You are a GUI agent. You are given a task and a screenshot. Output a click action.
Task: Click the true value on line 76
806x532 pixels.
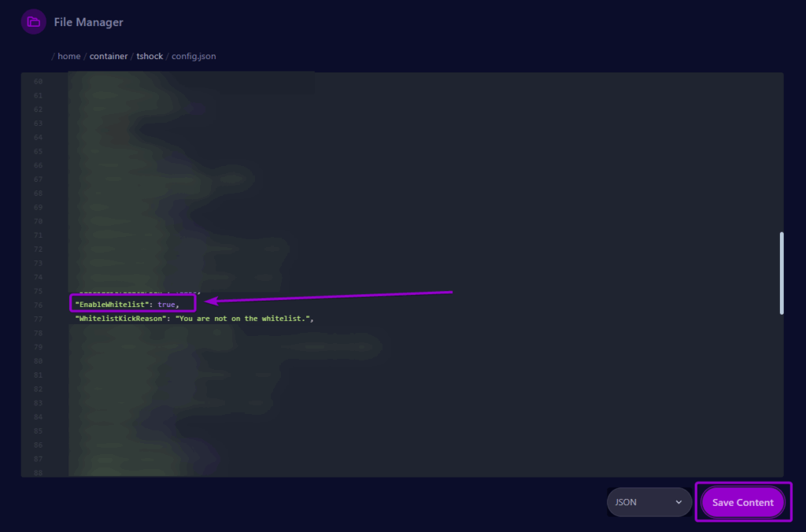(x=166, y=305)
